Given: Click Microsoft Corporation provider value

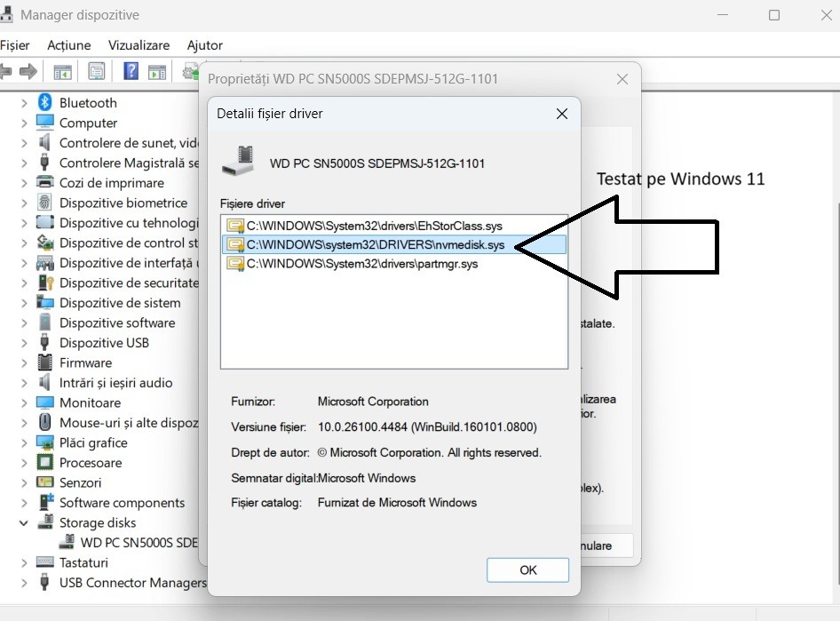Looking at the screenshot, I should click(373, 402).
